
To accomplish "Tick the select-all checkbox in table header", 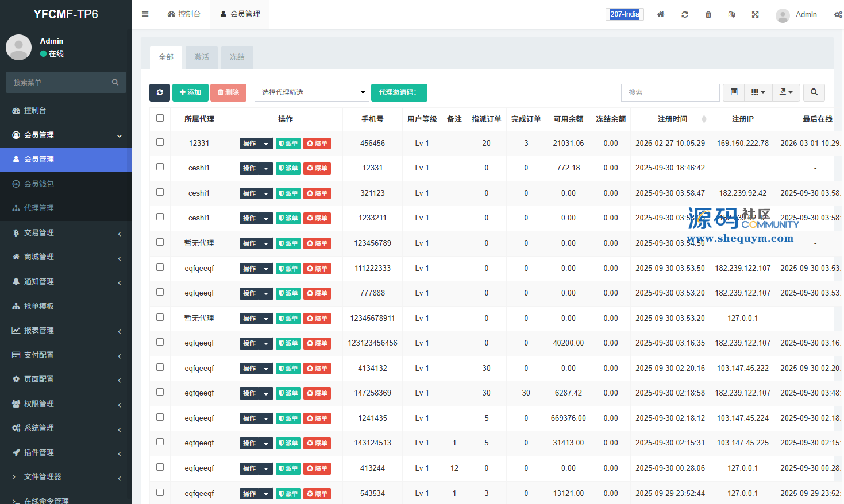I will (160, 118).
